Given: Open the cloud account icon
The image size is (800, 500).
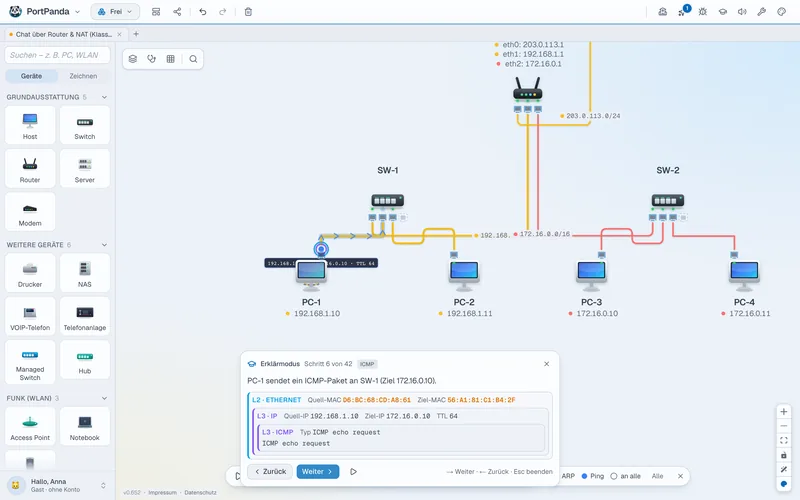Looking at the screenshot, I should pos(662,12).
